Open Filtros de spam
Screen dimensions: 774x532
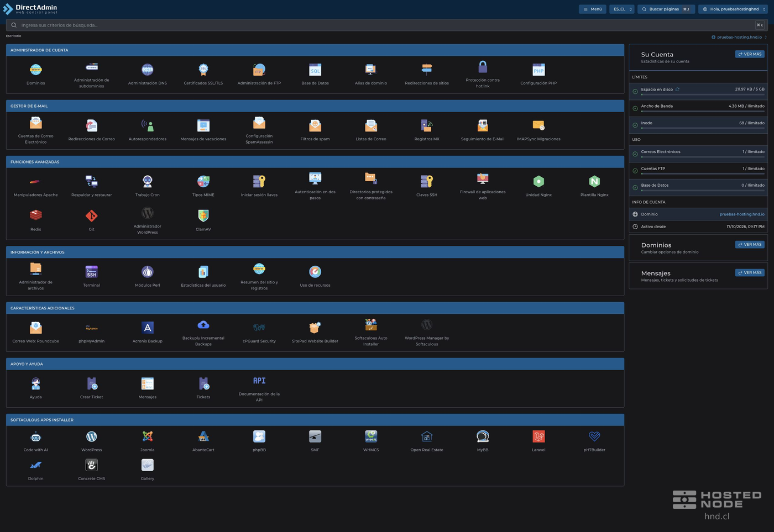[x=315, y=125]
